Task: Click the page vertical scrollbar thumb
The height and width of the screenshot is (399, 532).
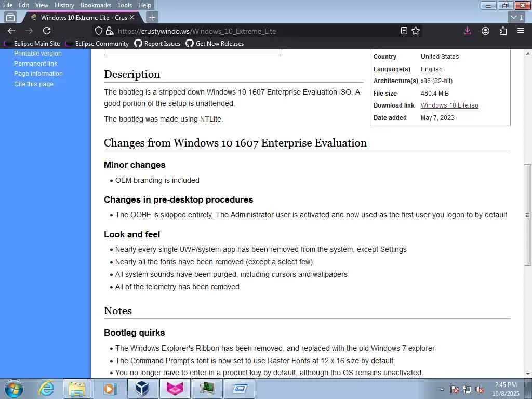Action: [527, 215]
